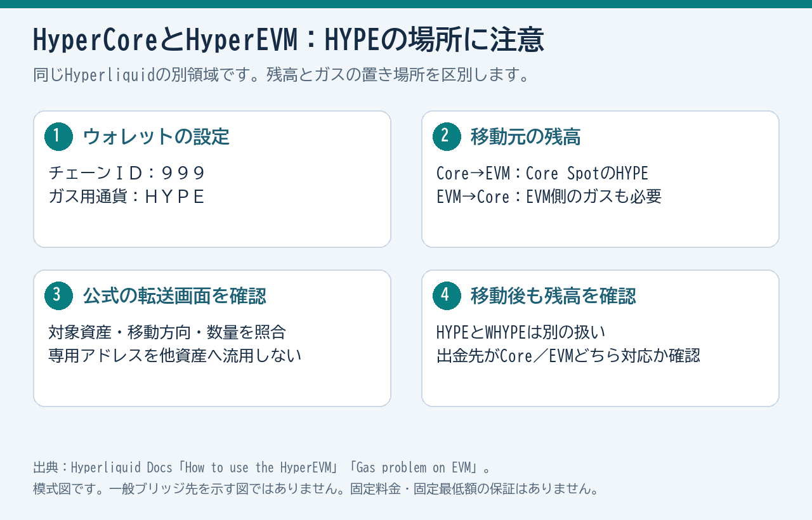Click the line "専用アドレスを他資産へ流用しない"
Image resolution: width=812 pixels, height=520 pixels.
coord(175,356)
